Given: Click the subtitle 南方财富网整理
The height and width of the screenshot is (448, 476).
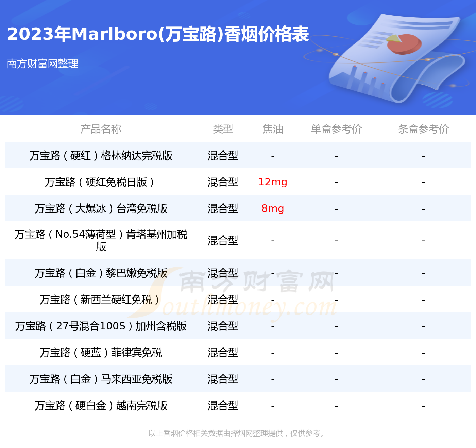Looking at the screenshot, I should point(42,64).
